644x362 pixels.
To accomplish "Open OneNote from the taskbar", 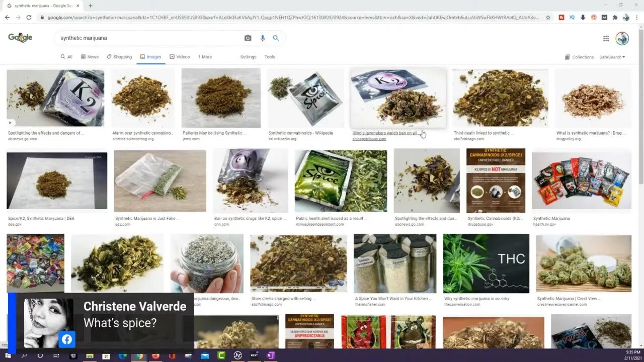I will click(x=271, y=356).
